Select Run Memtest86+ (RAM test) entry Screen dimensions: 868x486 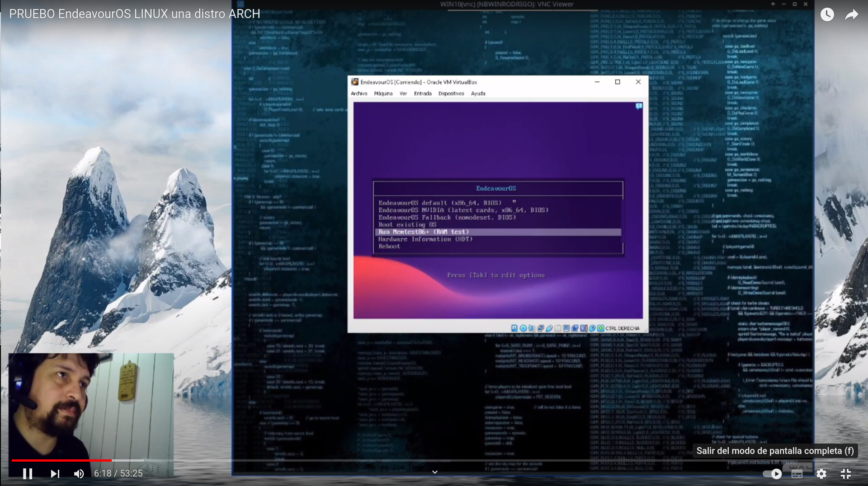pyautogui.click(x=497, y=232)
